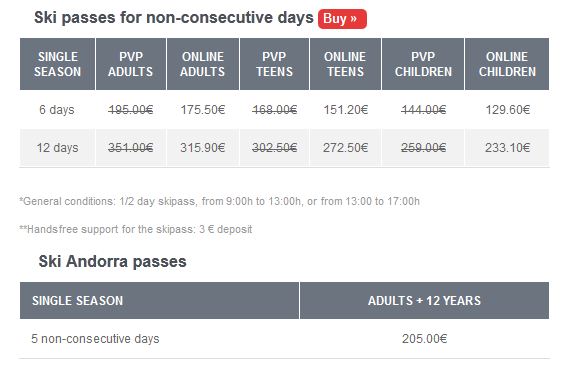568x373 pixels.
Task: Select the 12 days row label
Action: pyautogui.click(x=57, y=148)
